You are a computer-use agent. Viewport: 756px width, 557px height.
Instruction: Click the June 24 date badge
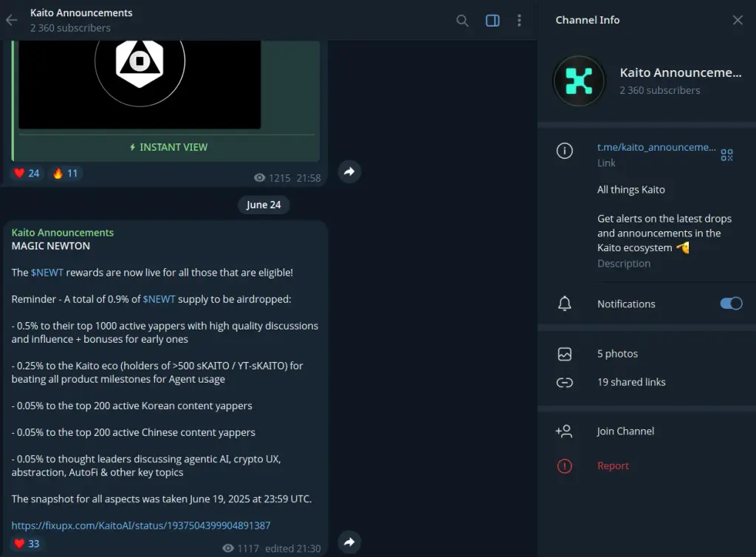(x=264, y=205)
